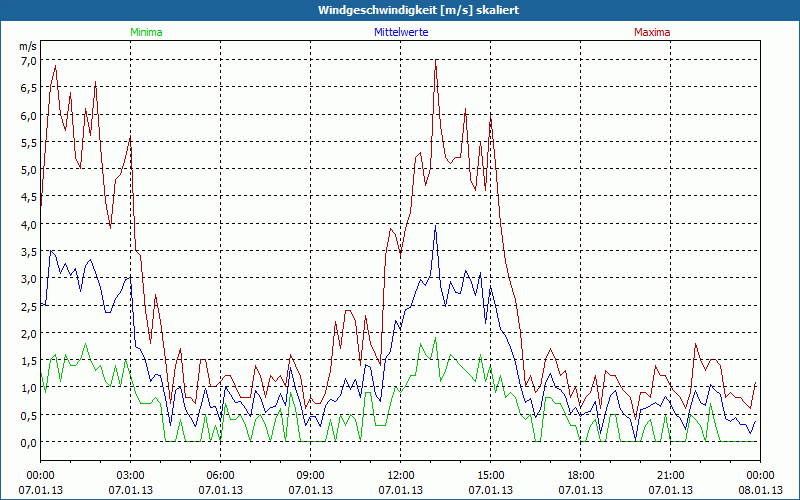Click the 7,0 m/s red peak after 13:00
This screenshot has width=800, height=500.
436,60
